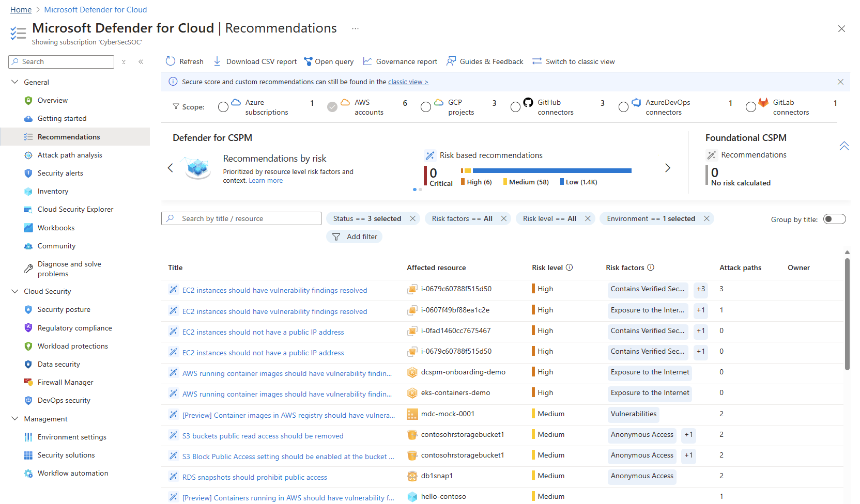Toggle the Group by title switch
The width and height of the screenshot is (860, 504).
pyautogui.click(x=834, y=219)
